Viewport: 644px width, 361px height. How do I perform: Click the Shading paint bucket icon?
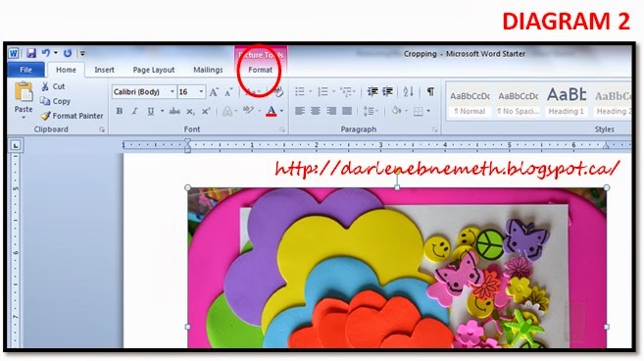coord(396,111)
